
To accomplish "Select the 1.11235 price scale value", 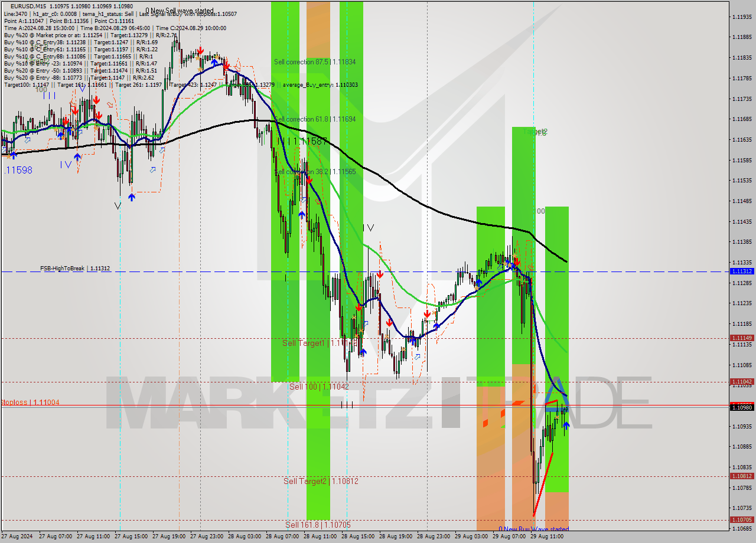I will click(742, 303).
